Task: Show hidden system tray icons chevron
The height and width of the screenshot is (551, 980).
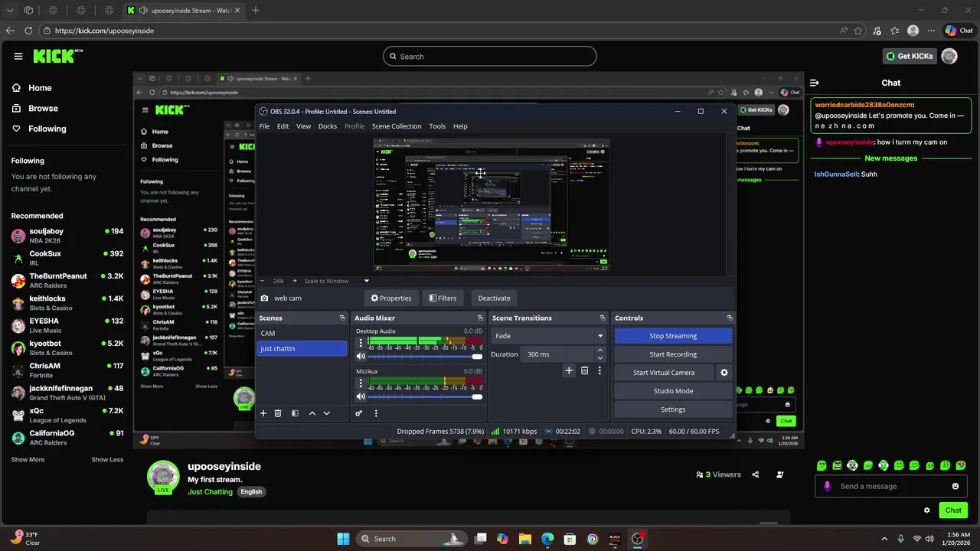Action: click(x=884, y=539)
